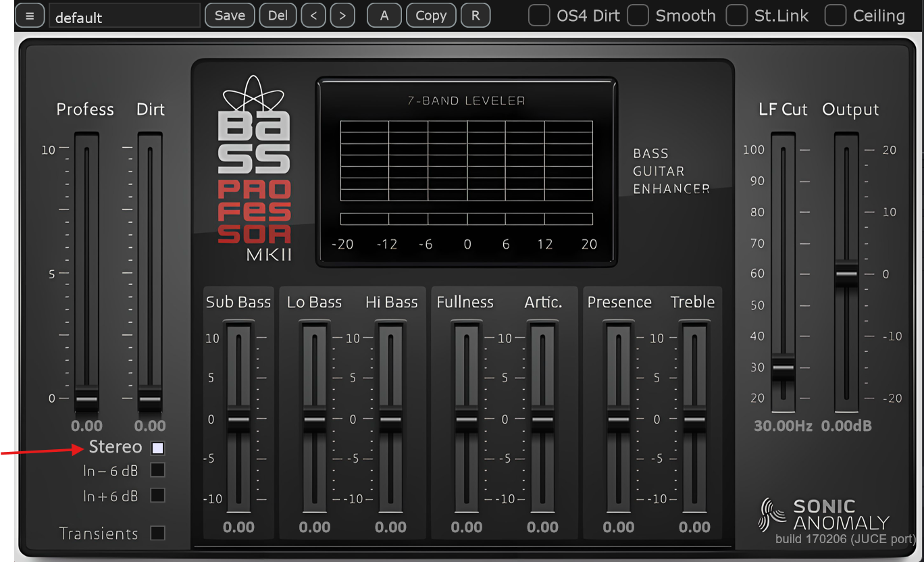Click the Bass Professor MKII logo

coord(255,169)
